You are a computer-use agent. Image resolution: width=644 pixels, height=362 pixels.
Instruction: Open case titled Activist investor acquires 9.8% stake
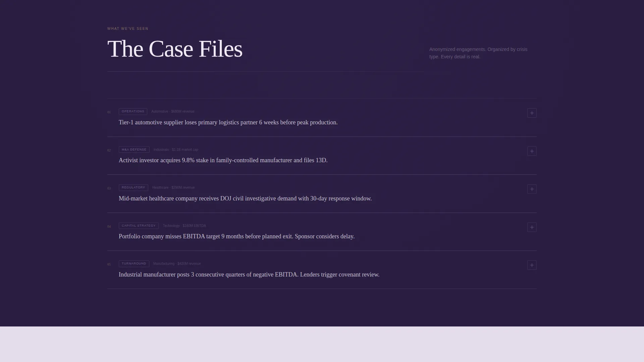[x=223, y=160]
